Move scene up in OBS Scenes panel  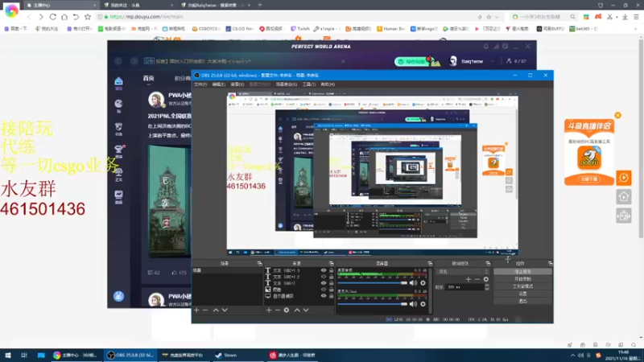pos(216,310)
